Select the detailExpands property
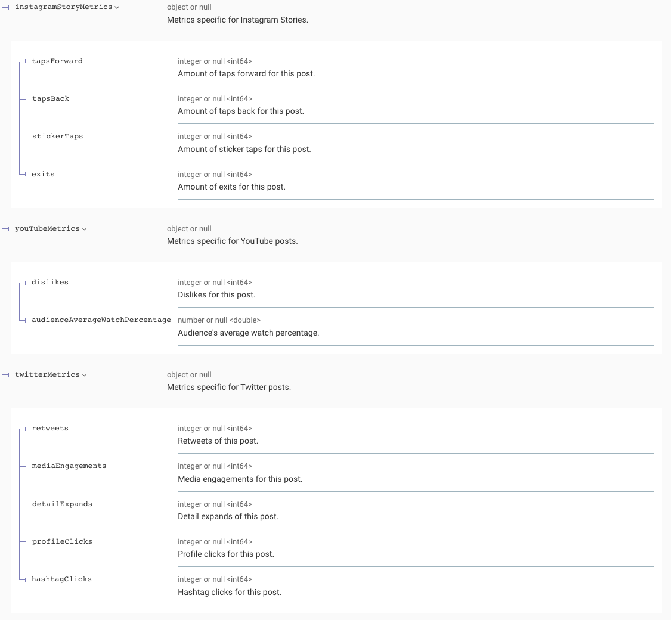 pos(62,504)
